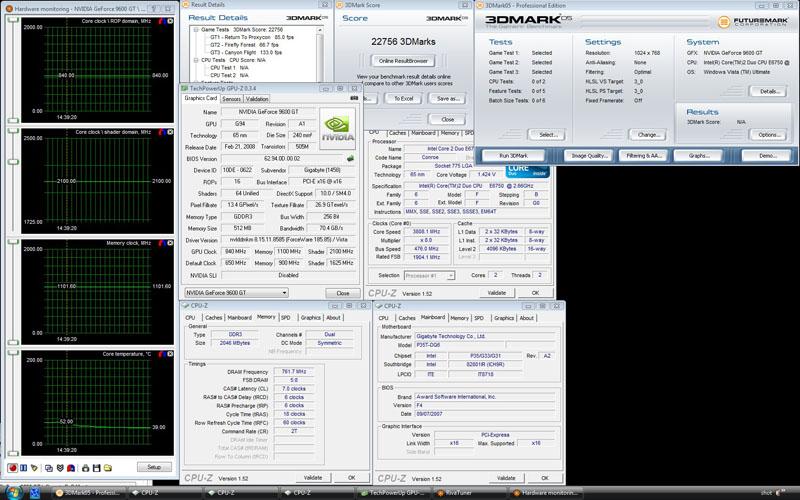Screen dimensions: 800x500
Task: Click the RivaTuner taskbar button
Action: point(470,493)
